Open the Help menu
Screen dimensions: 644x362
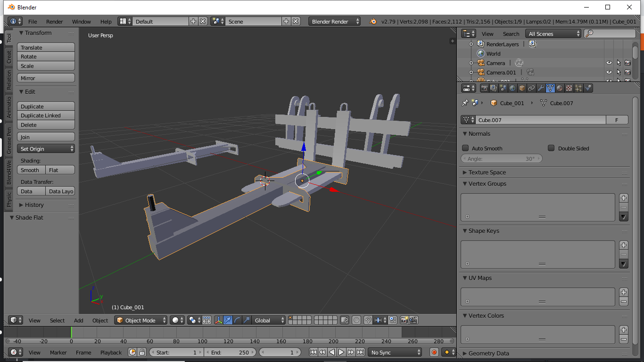click(106, 21)
